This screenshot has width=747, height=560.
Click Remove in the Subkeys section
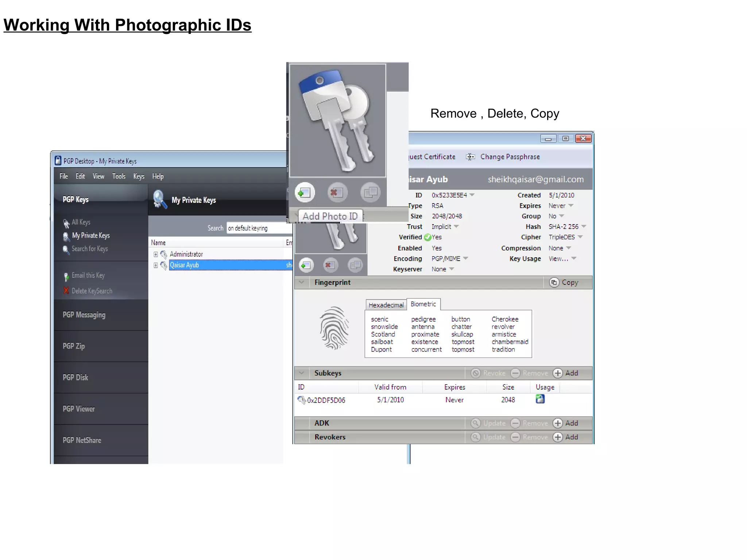529,373
